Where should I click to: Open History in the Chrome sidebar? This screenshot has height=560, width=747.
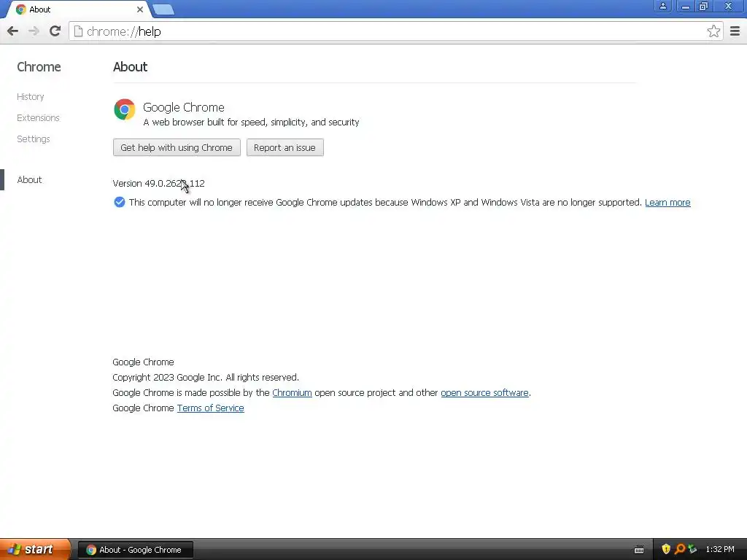(31, 97)
